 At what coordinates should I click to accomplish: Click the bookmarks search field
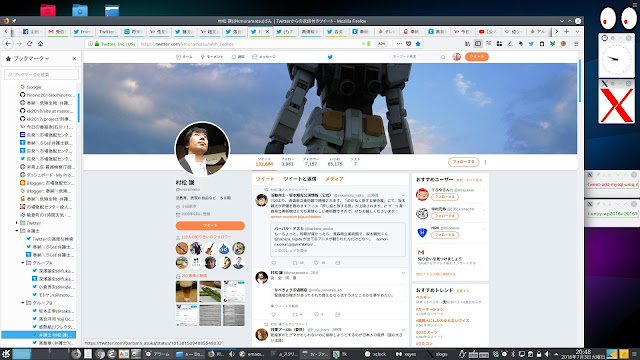pyautogui.click(x=41, y=74)
